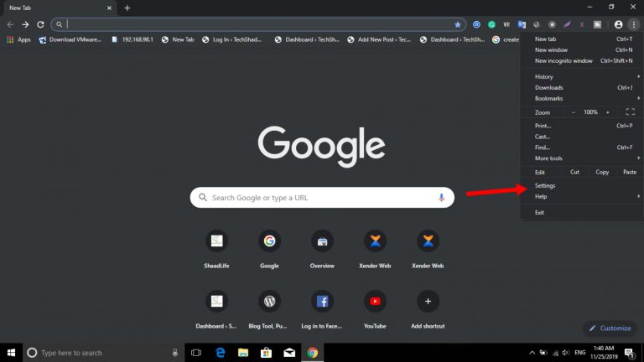Open the YouTube shortcut tile
The height and width of the screenshot is (362, 644).
coord(375,308)
